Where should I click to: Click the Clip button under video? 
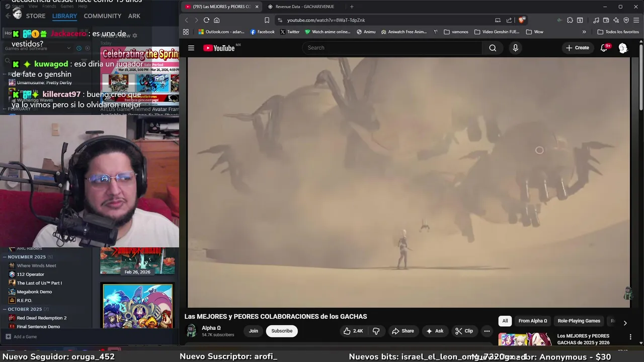pyautogui.click(x=464, y=331)
